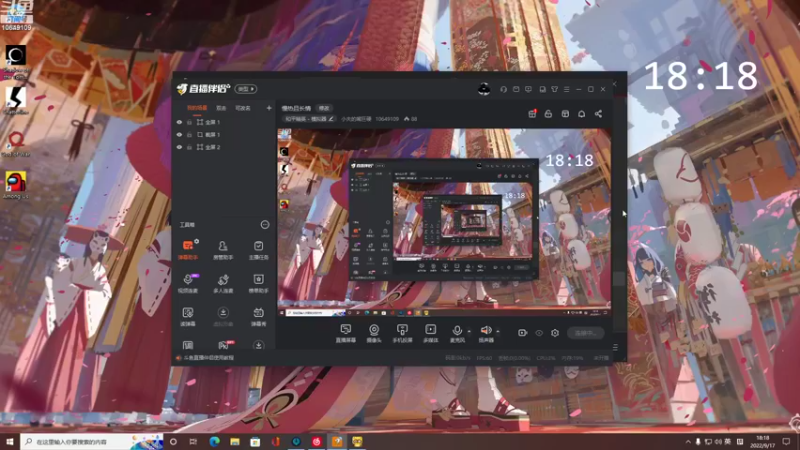Open the taskbar clock showing 18:18
This screenshot has width=800, height=450.
tap(763, 441)
